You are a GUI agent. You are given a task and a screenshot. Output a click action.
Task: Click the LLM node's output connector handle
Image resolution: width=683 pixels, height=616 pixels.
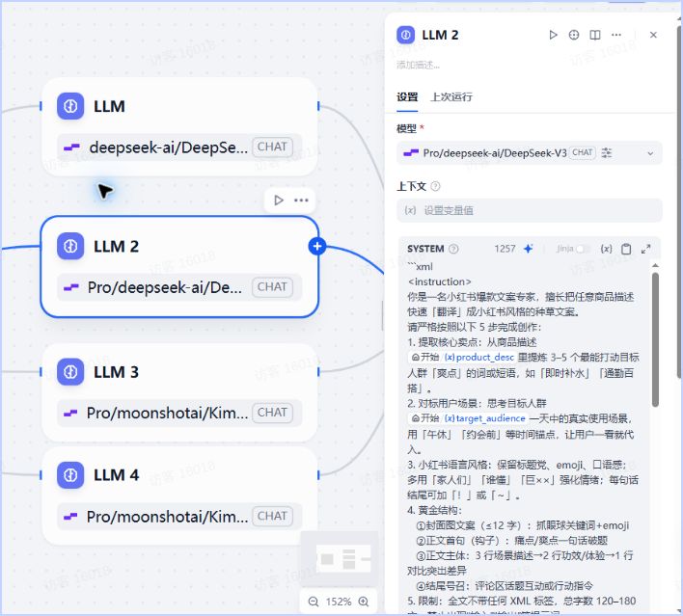[318, 106]
